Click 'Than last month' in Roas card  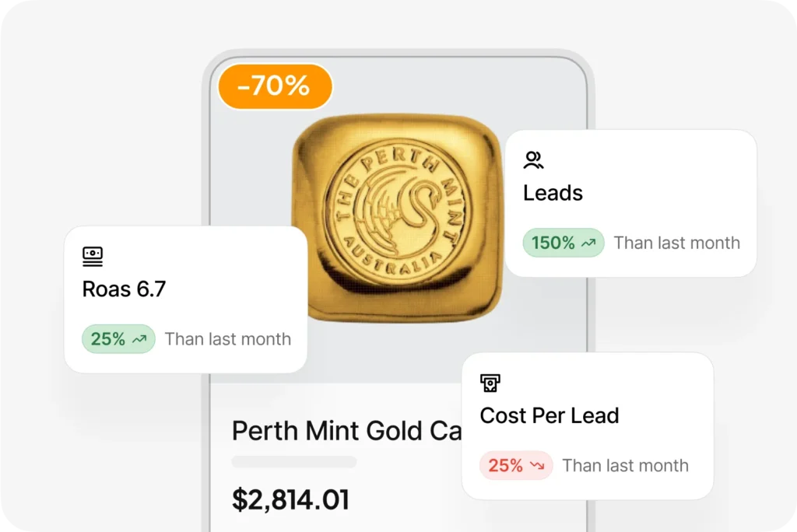(227, 340)
